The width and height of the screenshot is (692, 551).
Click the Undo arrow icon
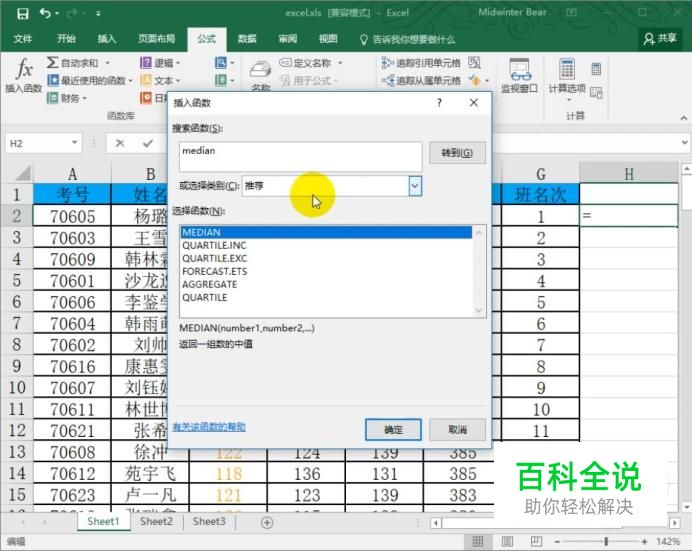tap(45, 13)
